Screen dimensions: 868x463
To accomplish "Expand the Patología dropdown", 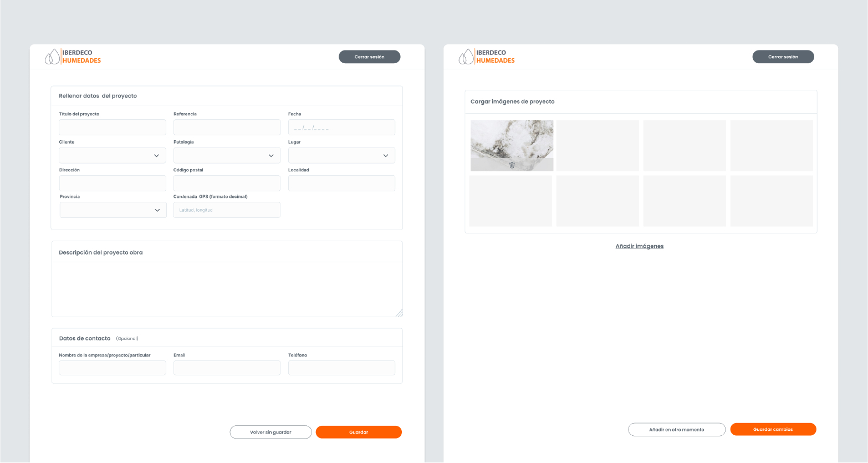I will [x=227, y=155].
